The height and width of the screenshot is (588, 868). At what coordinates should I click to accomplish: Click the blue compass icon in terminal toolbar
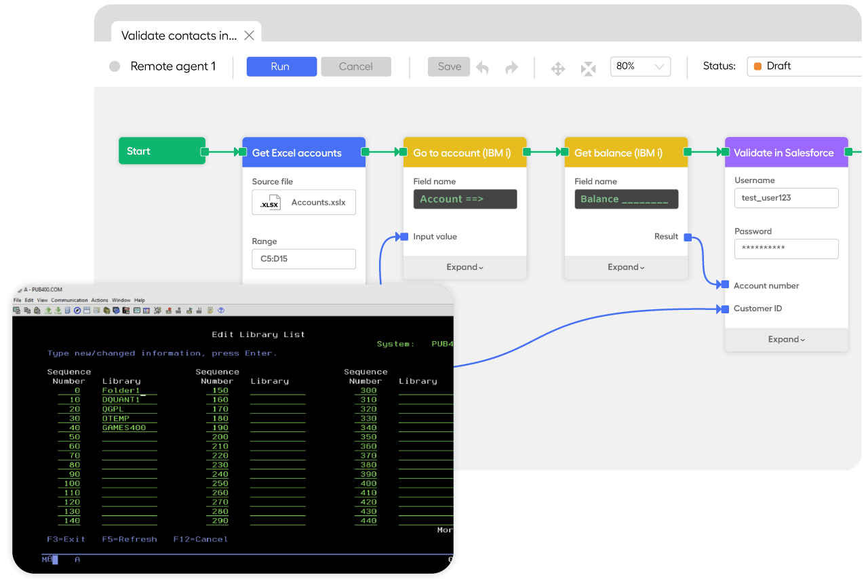coord(77,311)
